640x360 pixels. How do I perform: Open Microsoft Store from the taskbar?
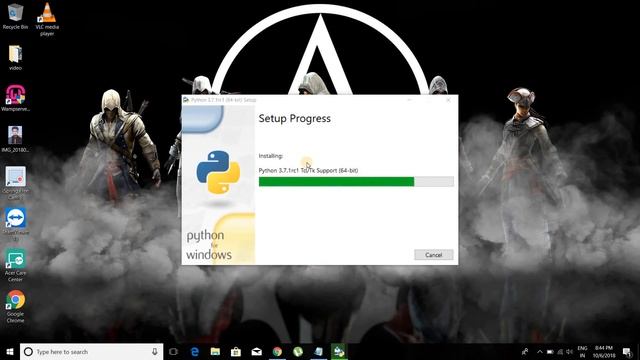[x=236, y=351]
